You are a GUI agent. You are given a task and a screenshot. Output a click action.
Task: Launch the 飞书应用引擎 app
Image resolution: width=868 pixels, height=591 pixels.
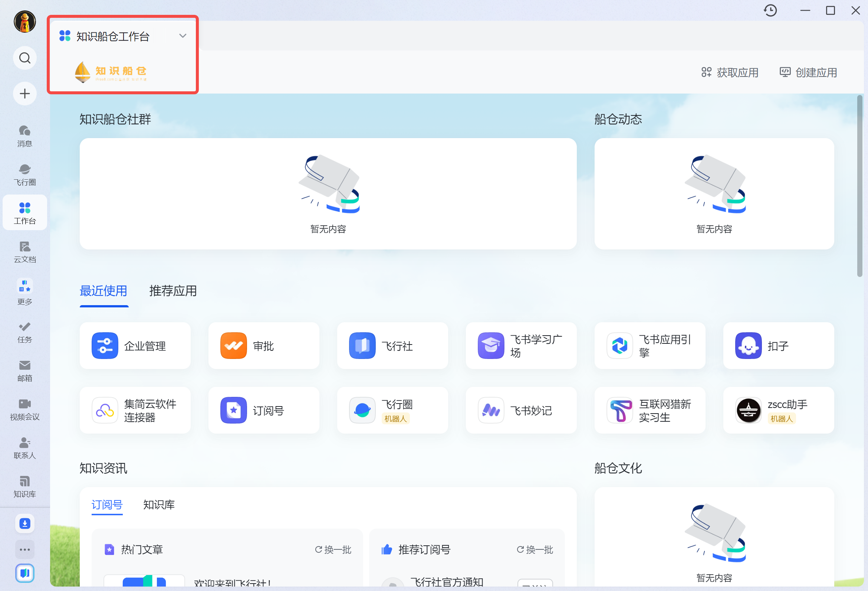(x=650, y=346)
